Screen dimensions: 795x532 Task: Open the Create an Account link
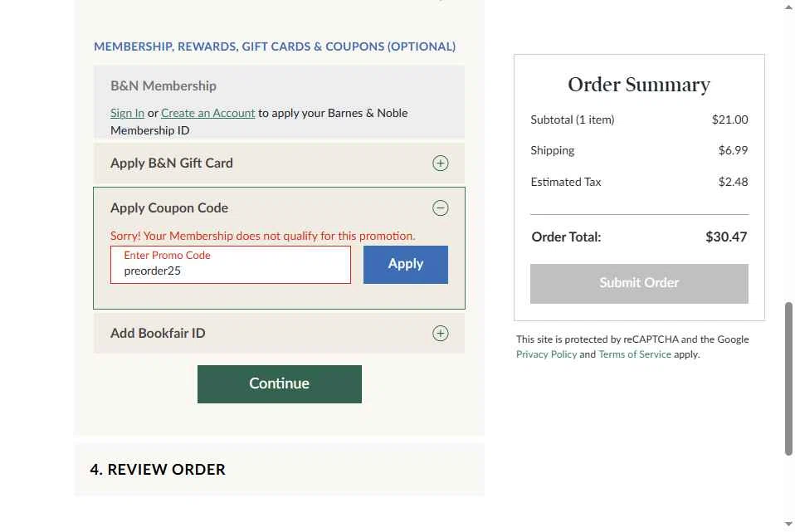pos(207,114)
